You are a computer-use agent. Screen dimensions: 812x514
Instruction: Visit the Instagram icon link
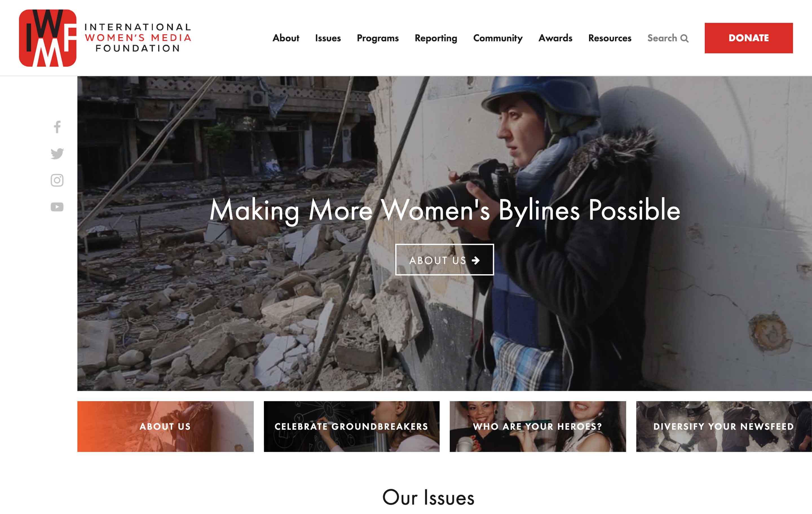[x=57, y=180]
